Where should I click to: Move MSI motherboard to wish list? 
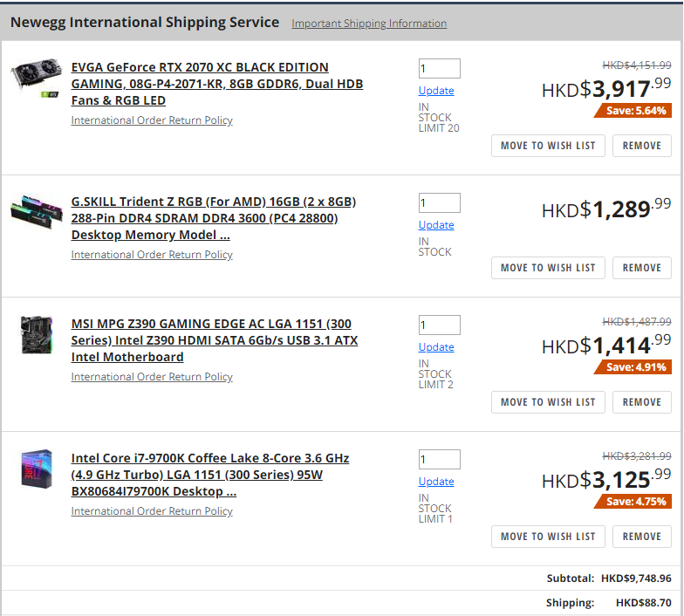[x=548, y=402]
